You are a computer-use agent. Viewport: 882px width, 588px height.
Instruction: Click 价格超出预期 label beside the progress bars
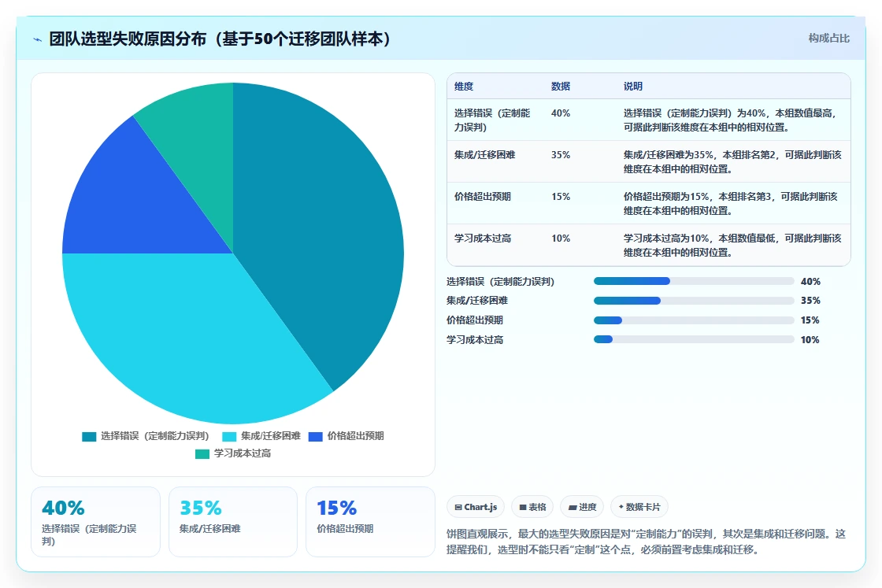pyautogui.click(x=475, y=320)
